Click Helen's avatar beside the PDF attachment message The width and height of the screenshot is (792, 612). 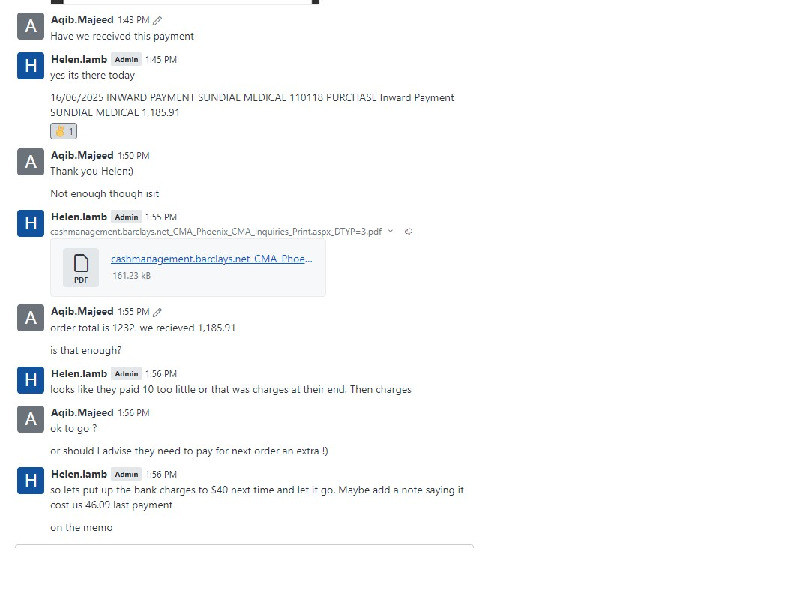tap(31, 224)
